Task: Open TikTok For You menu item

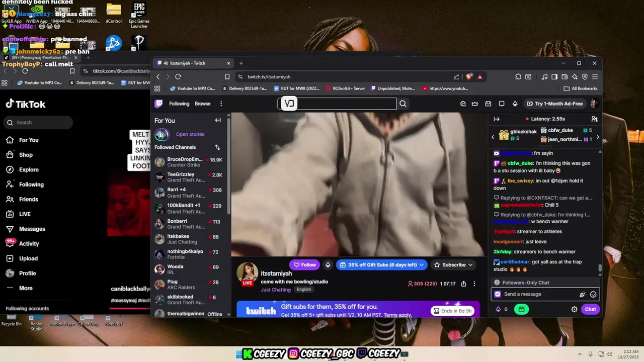Action: [29, 140]
